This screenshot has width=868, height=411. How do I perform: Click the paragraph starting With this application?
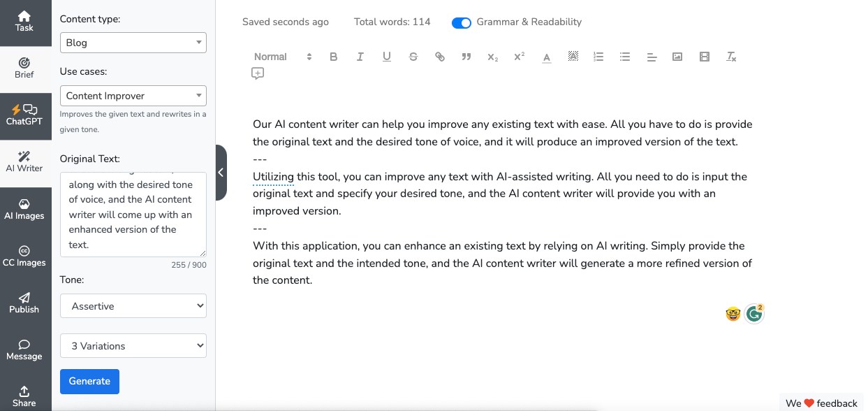pos(502,263)
